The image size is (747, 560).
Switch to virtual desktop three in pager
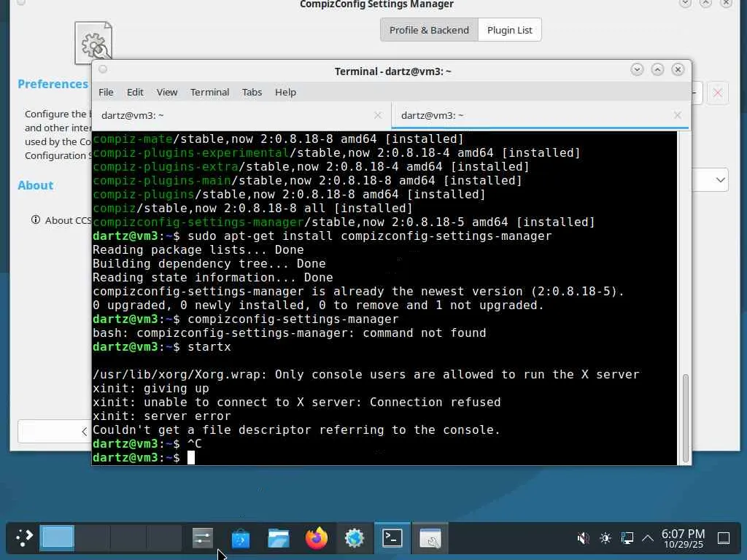(x=128, y=538)
